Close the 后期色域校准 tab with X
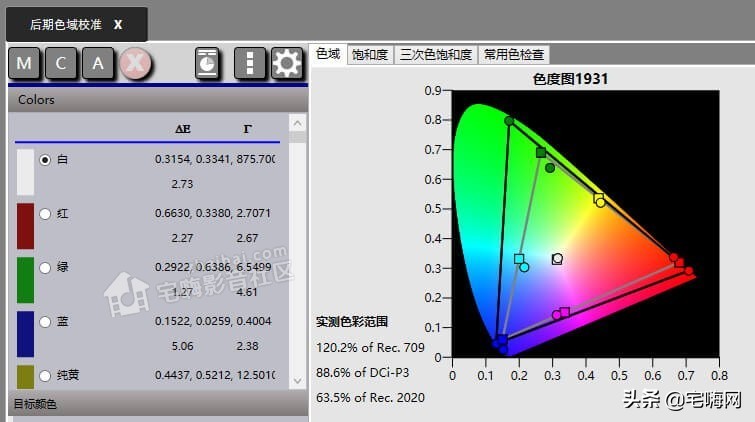755x422 pixels. point(118,25)
